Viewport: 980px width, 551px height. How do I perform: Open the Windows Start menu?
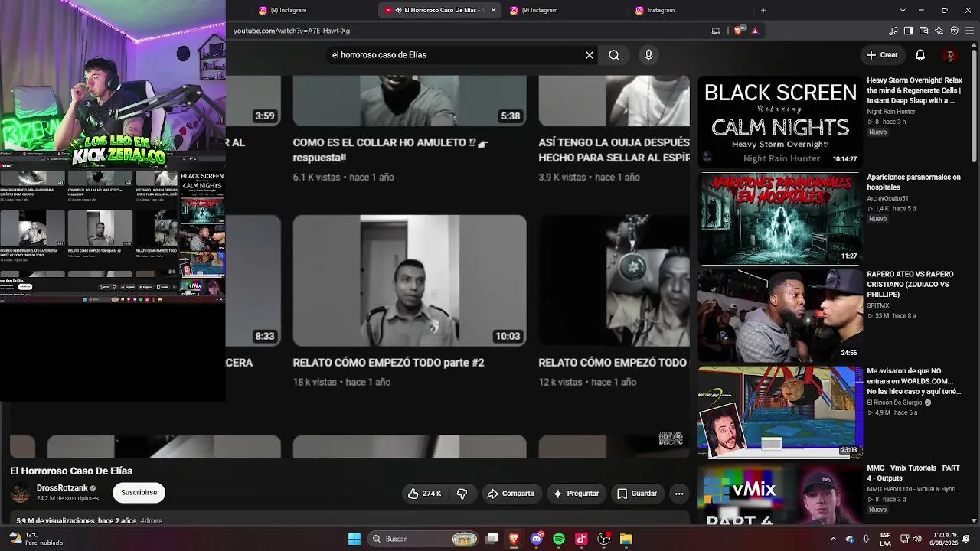click(354, 539)
